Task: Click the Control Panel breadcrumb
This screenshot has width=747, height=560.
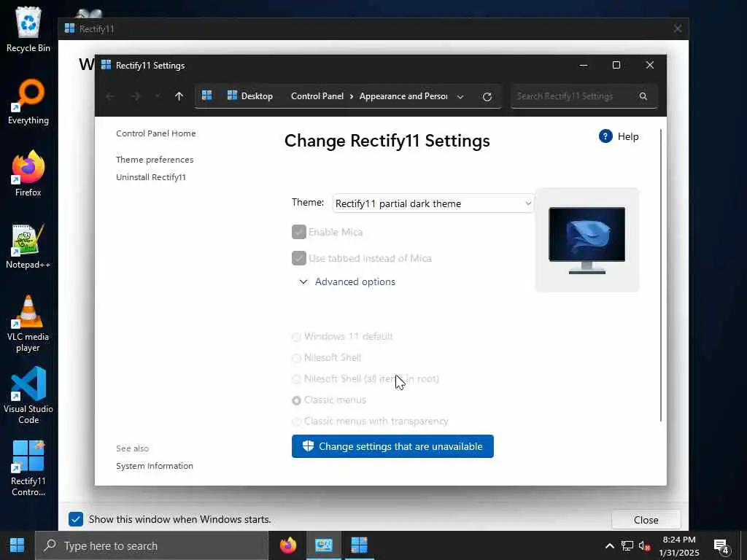Action: (317, 96)
